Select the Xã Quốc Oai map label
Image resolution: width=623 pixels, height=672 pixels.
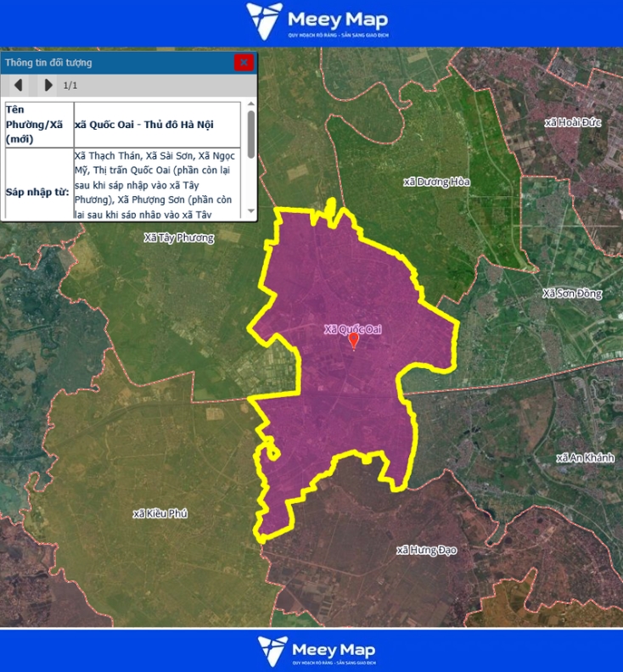tap(352, 328)
